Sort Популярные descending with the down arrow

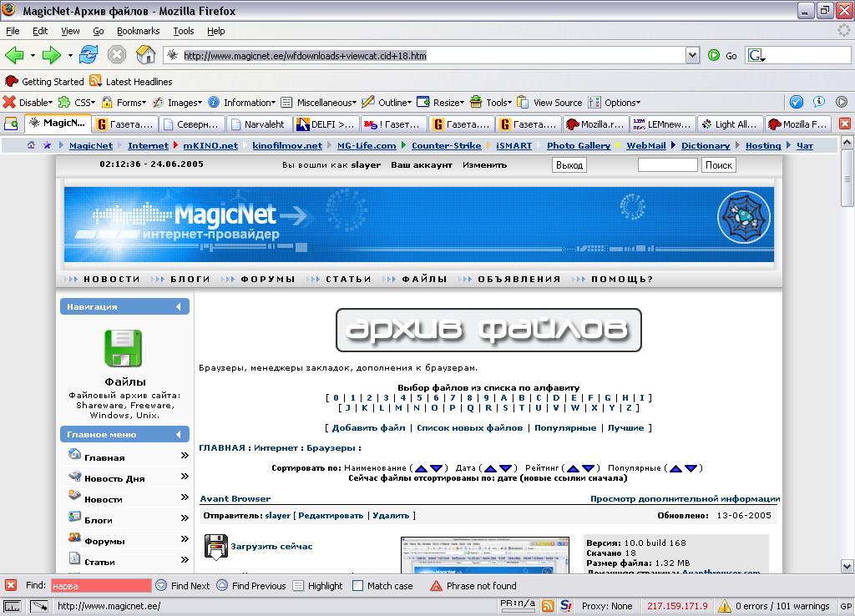[x=691, y=468]
